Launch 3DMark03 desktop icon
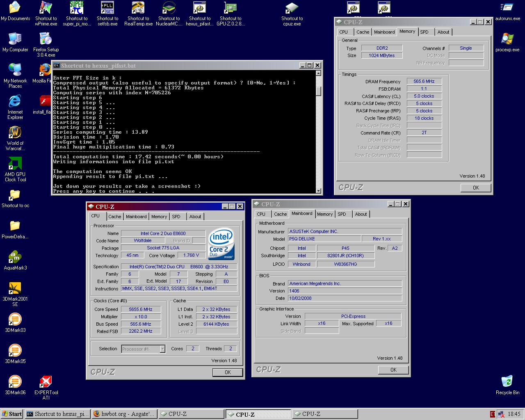 [15, 323]
